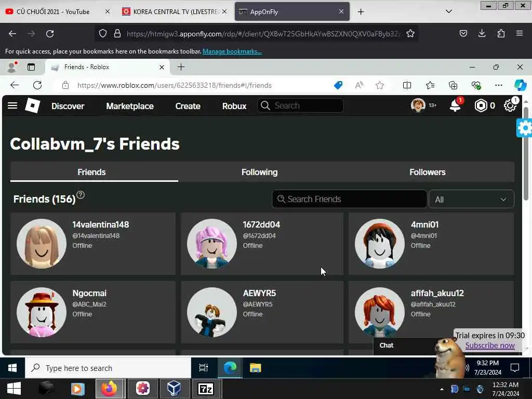
Task: Click the Manage bookmarks link
Action: click(x=232, y=51)
